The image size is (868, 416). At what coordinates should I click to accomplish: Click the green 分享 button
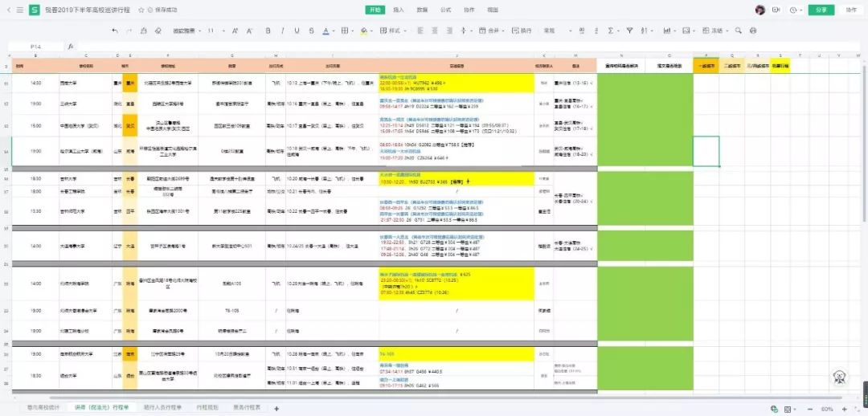click(821, 10)
